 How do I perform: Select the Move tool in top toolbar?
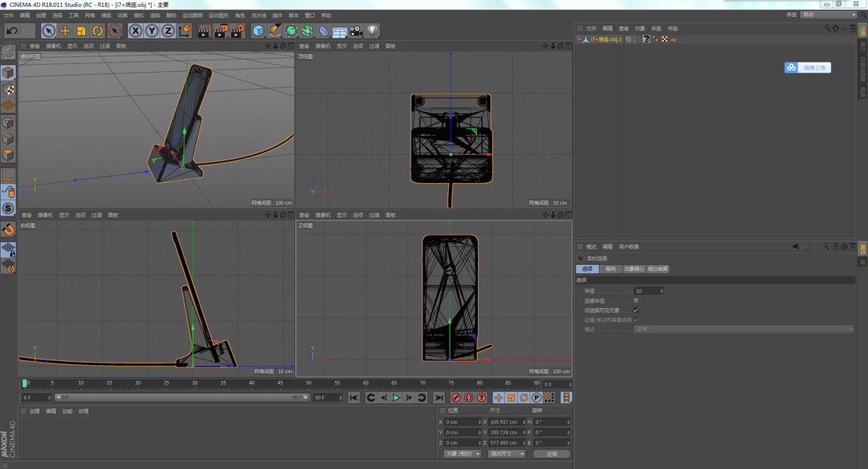[65, 30]
